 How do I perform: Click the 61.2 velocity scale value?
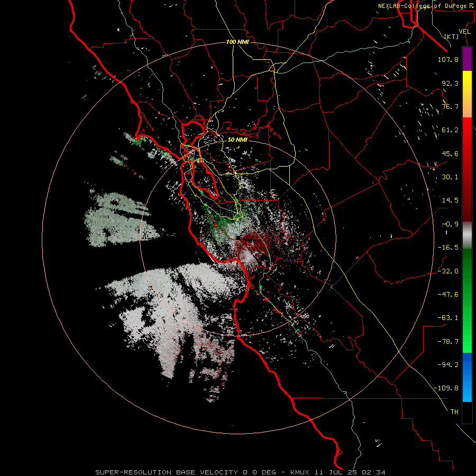click(x=450, y=130)
